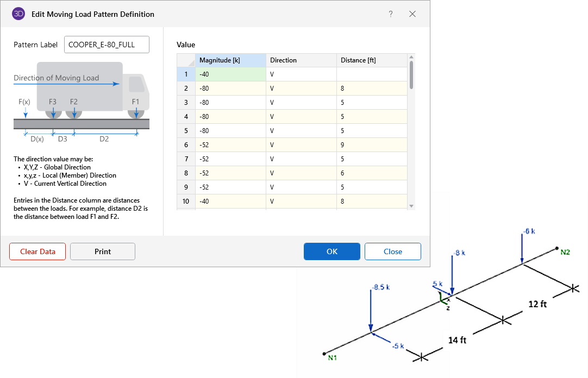This screenshot has width=588, height=378.
Task: Select the Distance [ft] column header
Action: (x=371, y=60)
